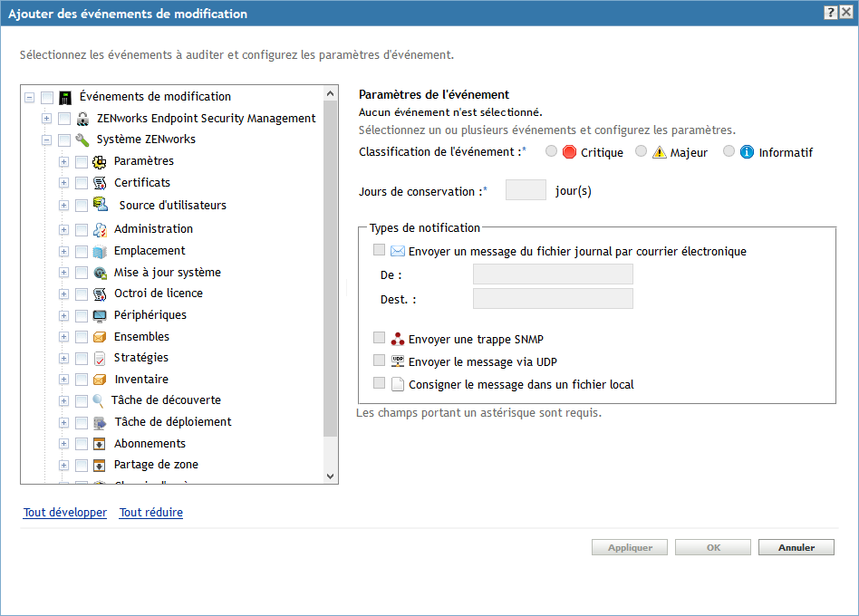This screenshot has width=859, height=616.
Task: Click the Jours de conservation input field
Action: pyautogui.click(x=526, y=190)
